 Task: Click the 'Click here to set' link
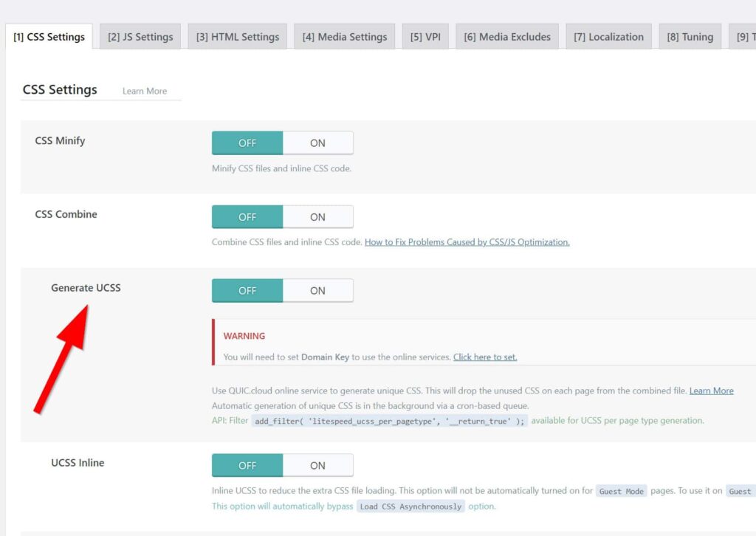click(x=485, y=357)
